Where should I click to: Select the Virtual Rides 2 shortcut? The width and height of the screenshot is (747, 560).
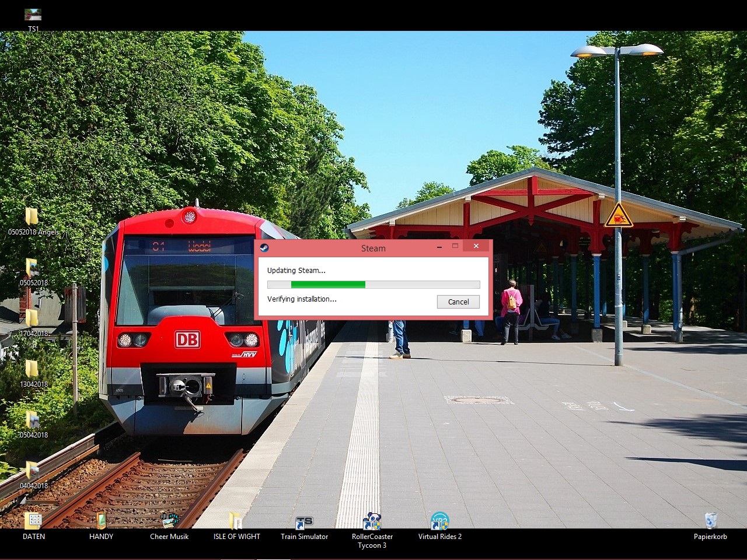[x=439, y=521]
